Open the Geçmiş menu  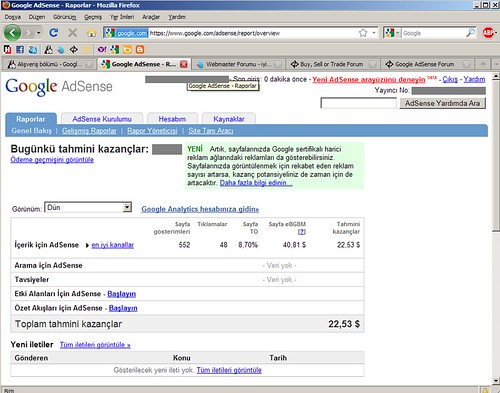pos(93,17)
